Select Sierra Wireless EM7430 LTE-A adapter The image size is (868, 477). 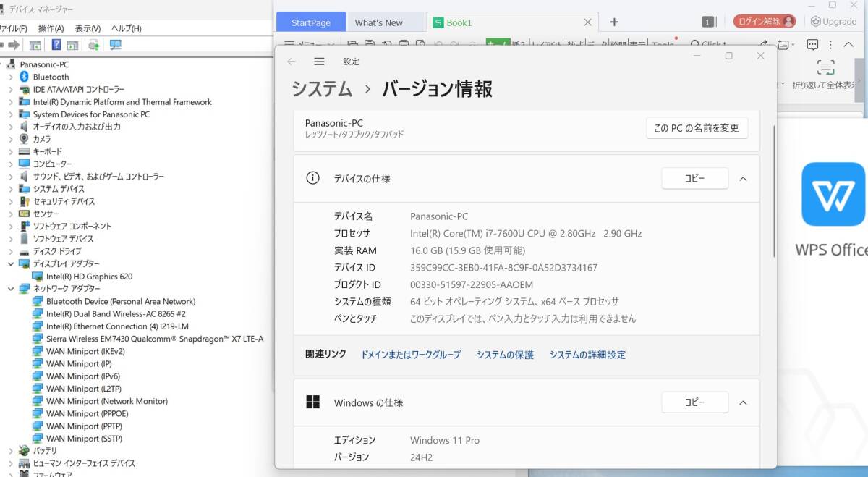tap(155, 339)
